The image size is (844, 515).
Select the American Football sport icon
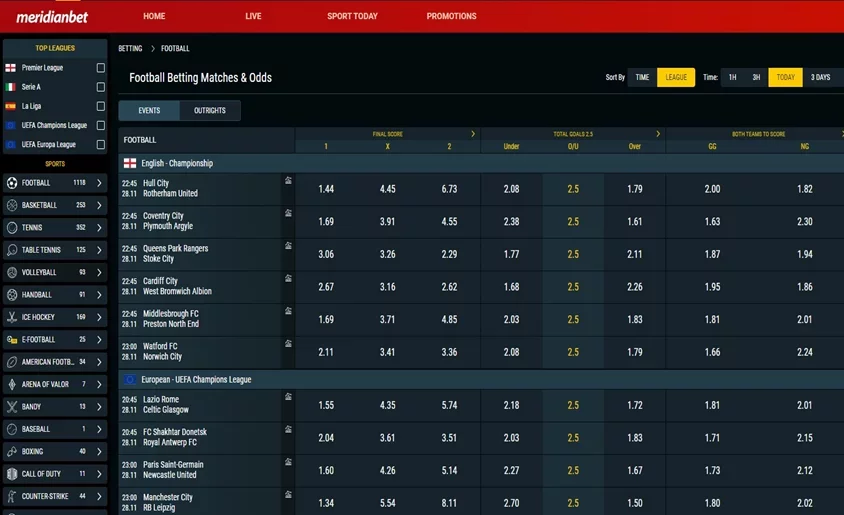pos(12,362)
